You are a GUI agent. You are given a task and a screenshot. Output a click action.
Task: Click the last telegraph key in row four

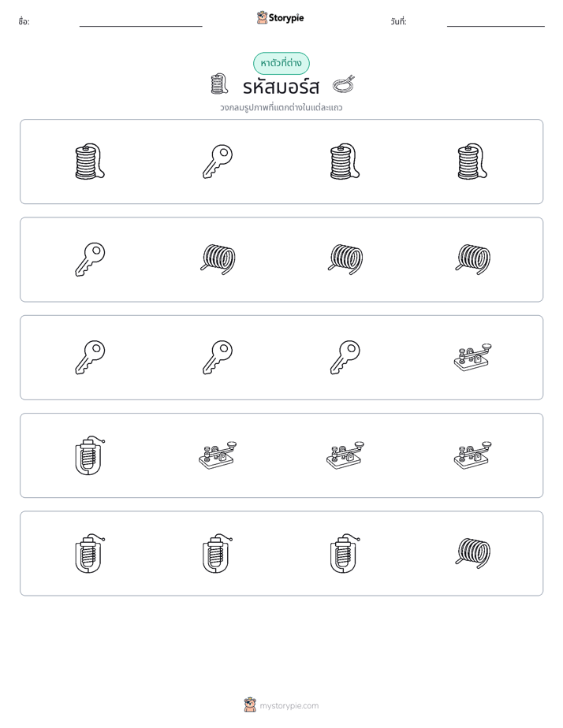click(x=472, y=455)
